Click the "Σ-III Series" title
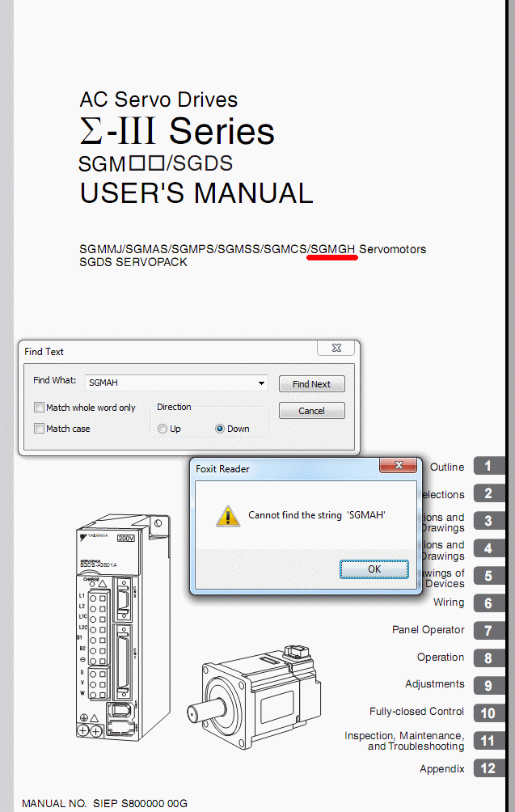 pos(177,131)
